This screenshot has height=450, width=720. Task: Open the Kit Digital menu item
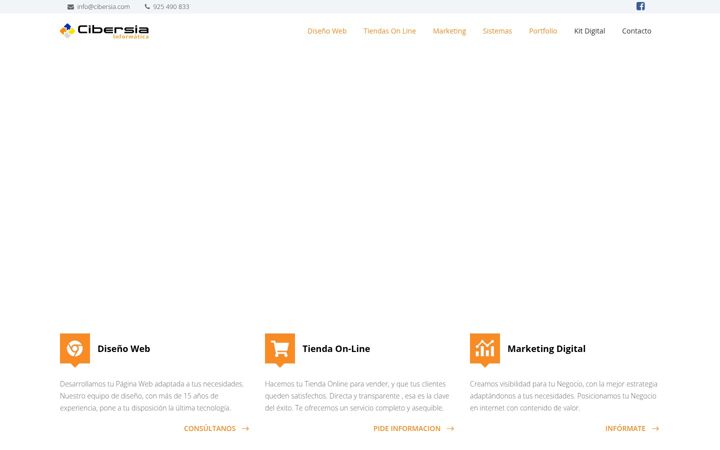click(x=590, y=31)
